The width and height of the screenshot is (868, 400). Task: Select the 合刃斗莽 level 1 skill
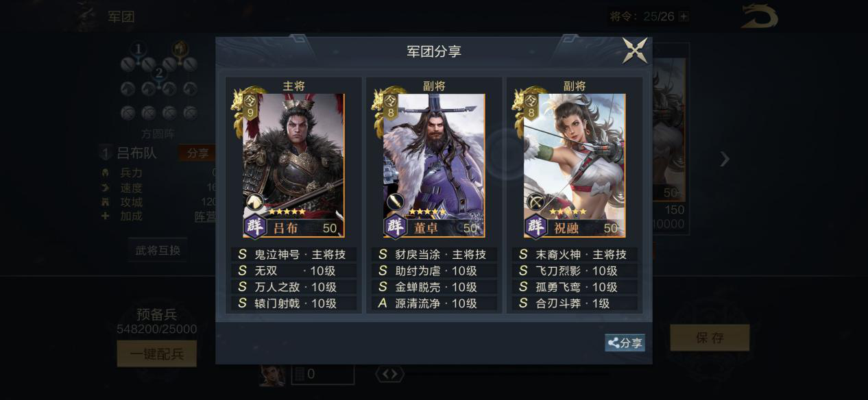click(575, 303)
